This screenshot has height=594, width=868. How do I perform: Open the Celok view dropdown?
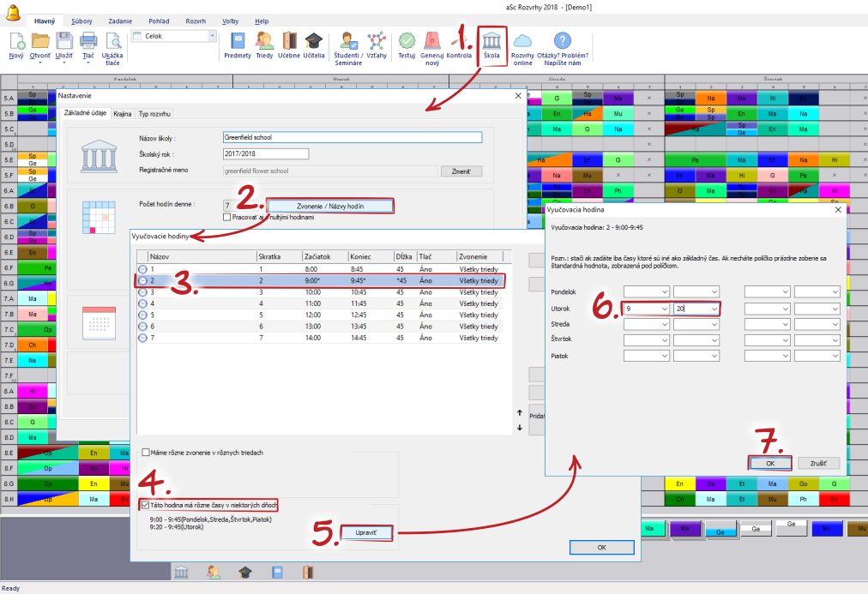pos(212,36)
